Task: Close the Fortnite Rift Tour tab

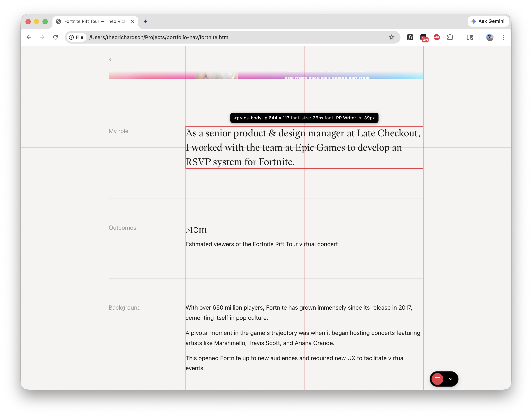Action: tap(132, 21)
